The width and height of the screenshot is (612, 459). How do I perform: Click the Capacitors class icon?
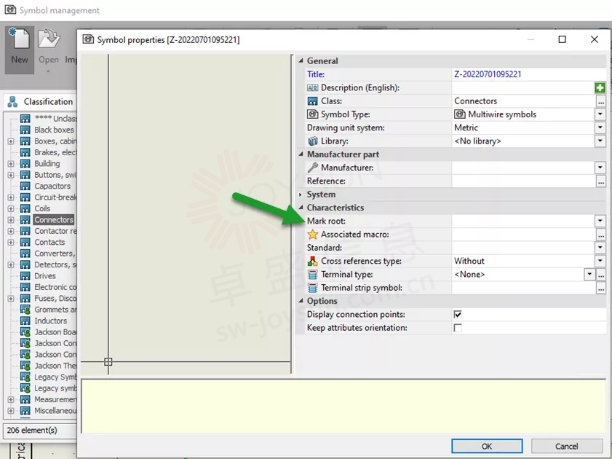pyautogui.click(x=25, y=186)
